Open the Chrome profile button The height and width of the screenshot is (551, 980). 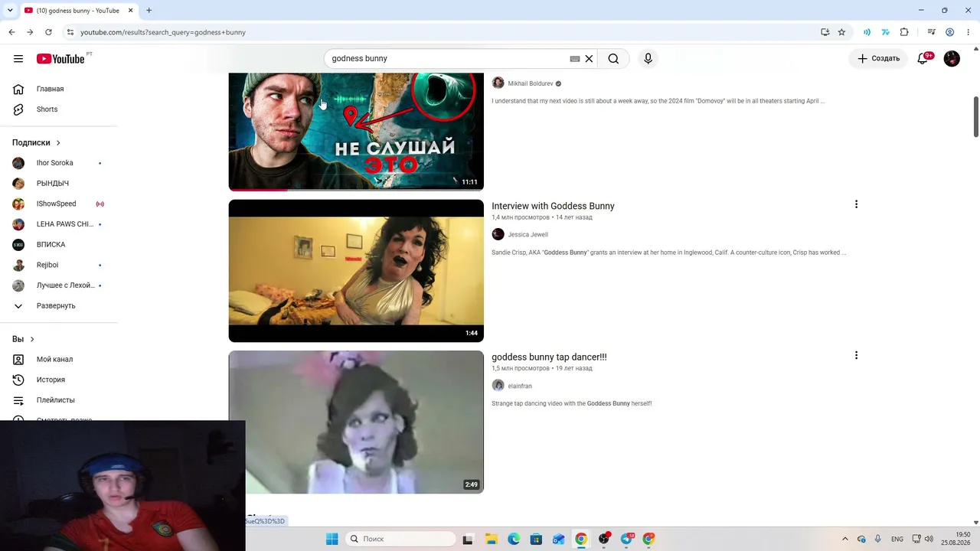tap(949, 32)
